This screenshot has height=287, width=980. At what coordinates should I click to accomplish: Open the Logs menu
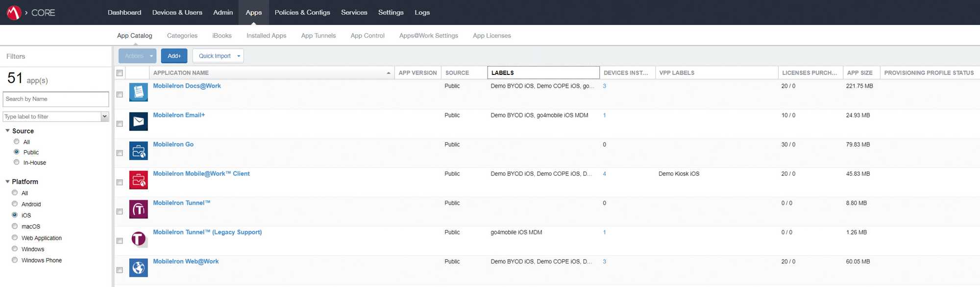point(422,12)
